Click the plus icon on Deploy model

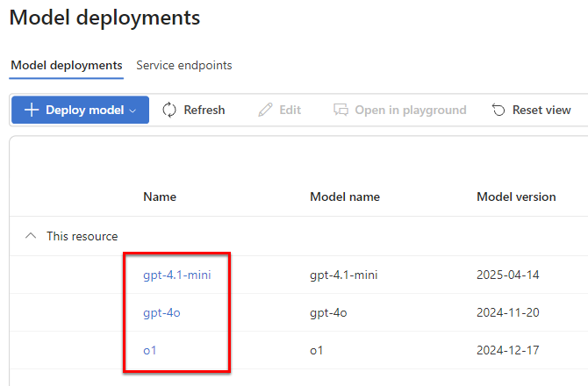32,110
